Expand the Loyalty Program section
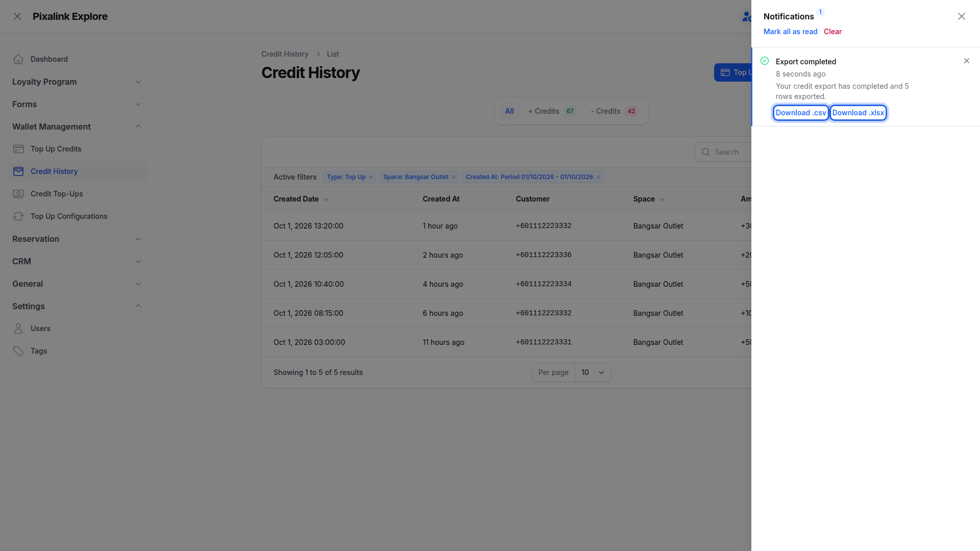Image resolution: width=980 pixels, height=551 pixels. tap(138, 82)
